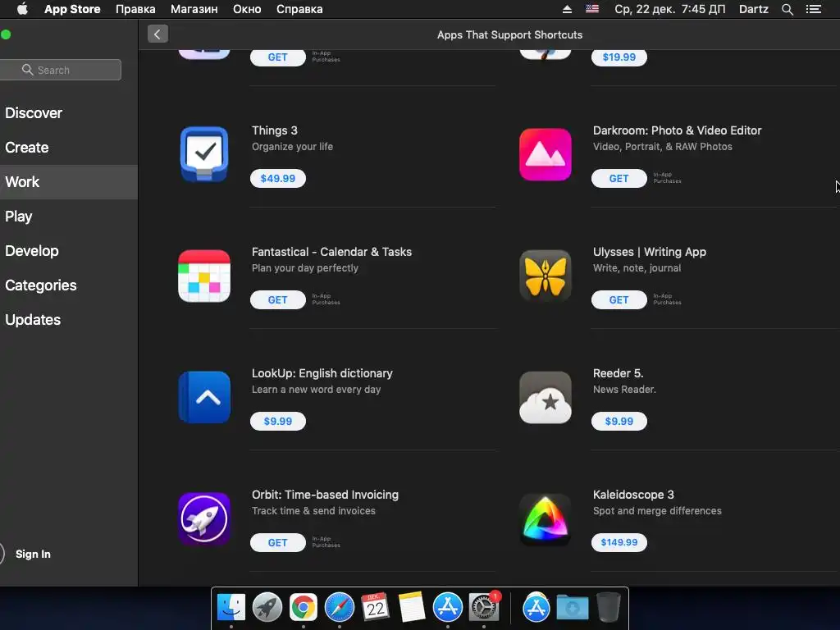
Task: Get Ulysses | Writing App
Action: (619, 300)
